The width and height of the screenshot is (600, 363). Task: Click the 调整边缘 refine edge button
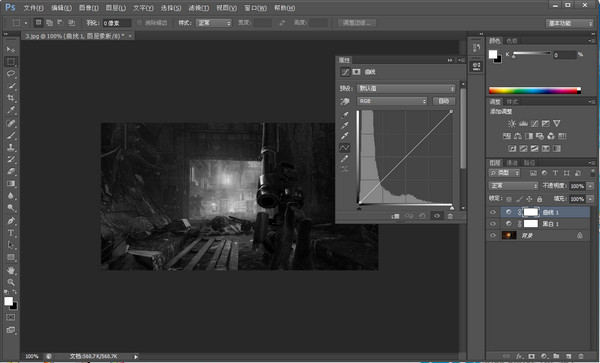pos(357,23)
